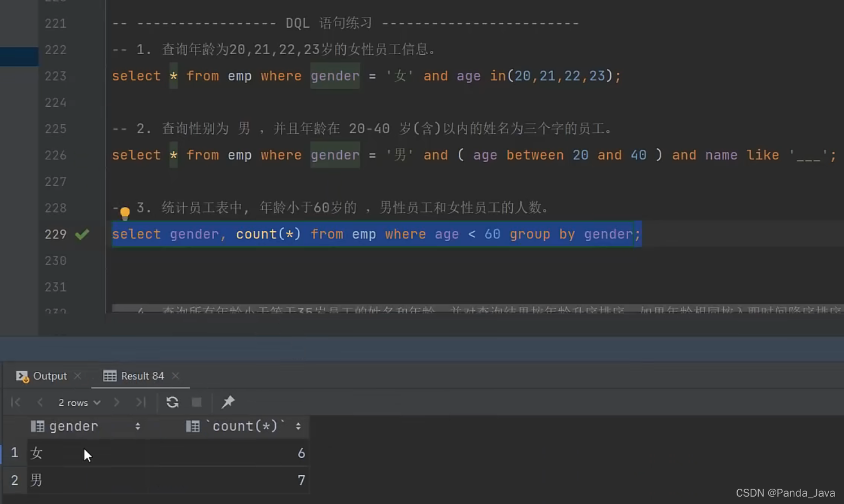This screenshot has height=504, width=844.
Task: Stop the running query with stop icon
Action: click(197, 402)
